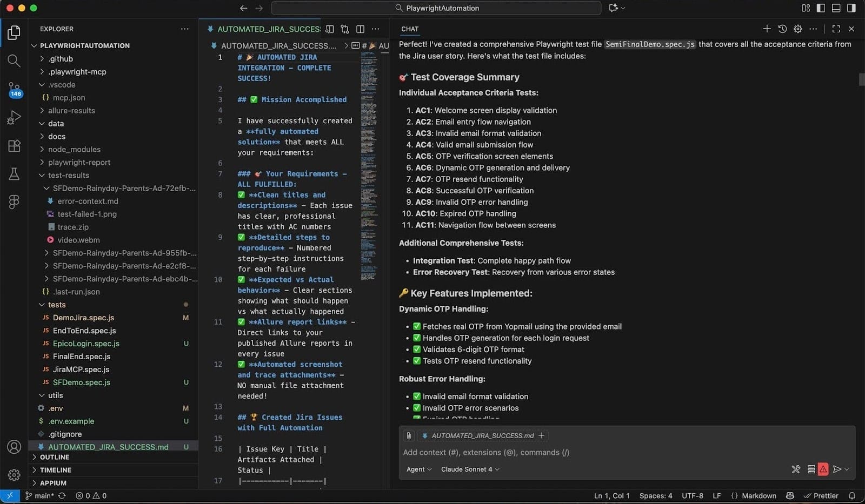Screen dimensions: 865x504
Task: Open chat history via the clock icon
Action: 782,29
